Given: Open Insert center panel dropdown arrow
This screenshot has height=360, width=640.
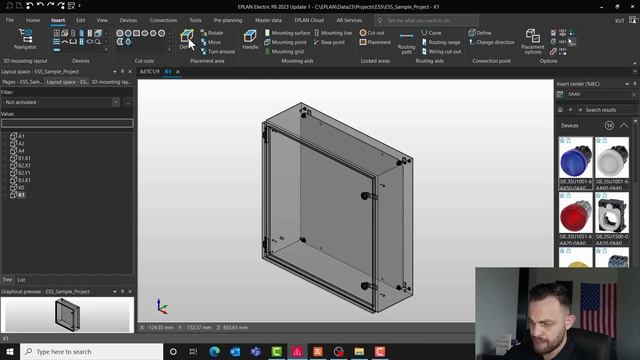Looking at the screenshot, I should [627, 84].
